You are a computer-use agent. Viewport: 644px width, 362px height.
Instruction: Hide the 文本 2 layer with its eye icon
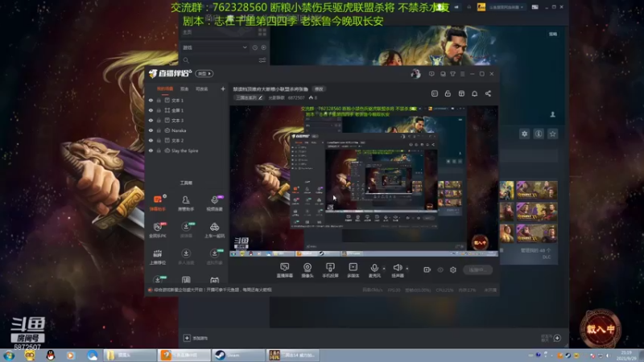click(x=151, y=140)
